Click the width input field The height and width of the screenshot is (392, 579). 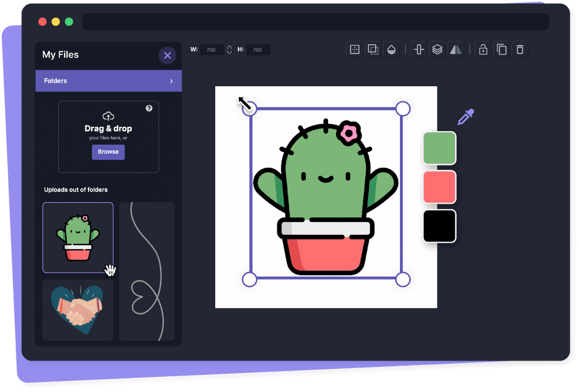click(x=212, y=50)
